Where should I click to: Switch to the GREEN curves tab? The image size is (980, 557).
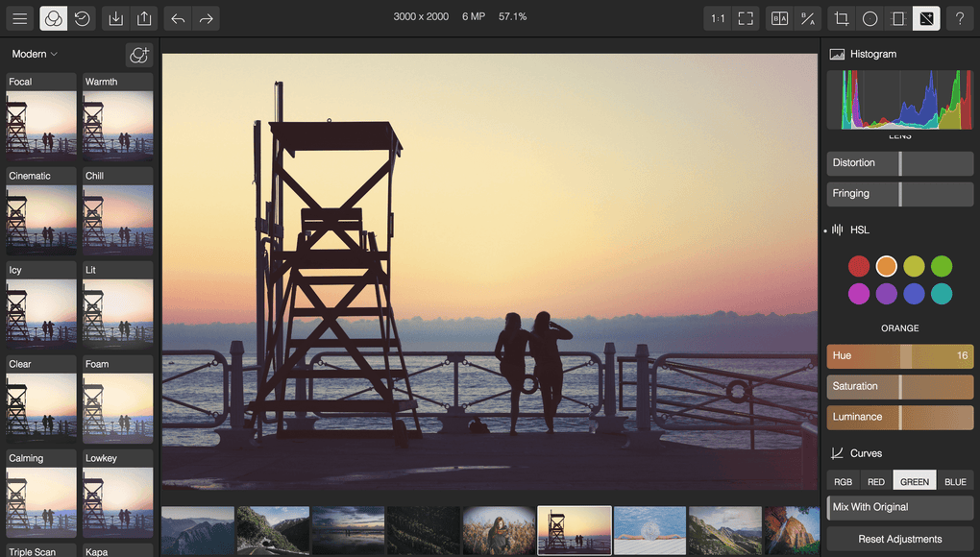[x=915, y=481]
